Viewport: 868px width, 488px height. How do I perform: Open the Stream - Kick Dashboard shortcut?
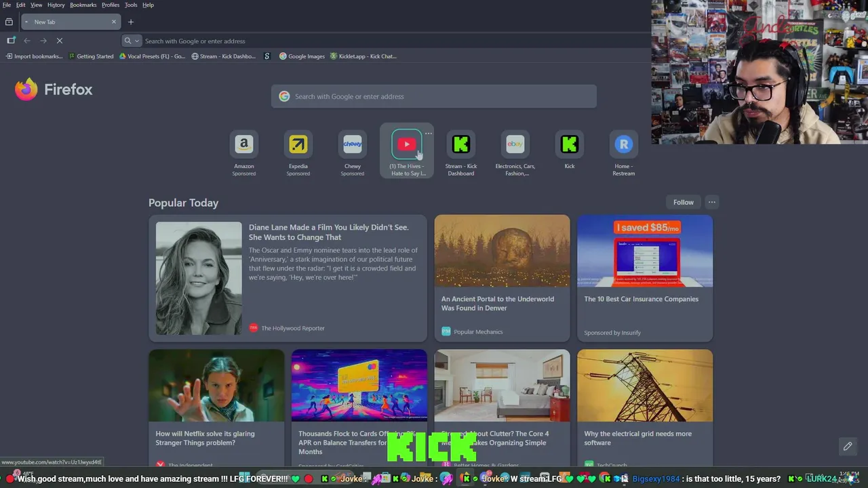click(x=461, y=153)
